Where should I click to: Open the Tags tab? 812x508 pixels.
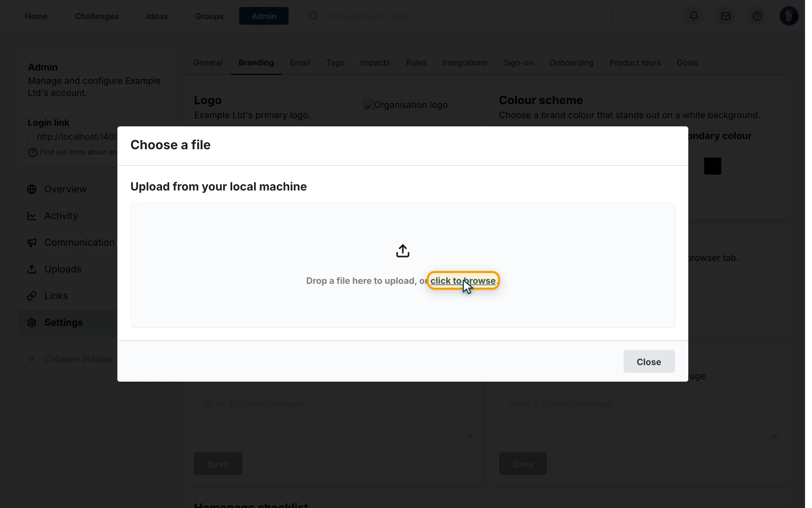(x=335, y=63)
